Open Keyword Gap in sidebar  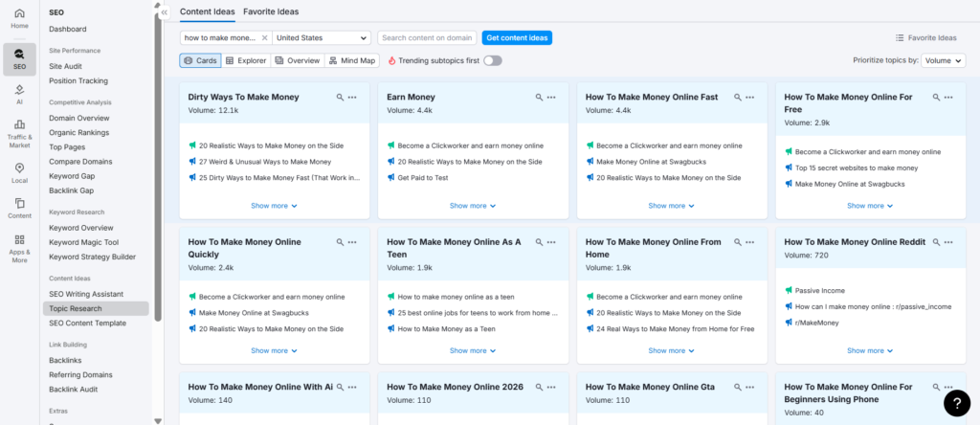pyautogui.click(x=72, y=175)
